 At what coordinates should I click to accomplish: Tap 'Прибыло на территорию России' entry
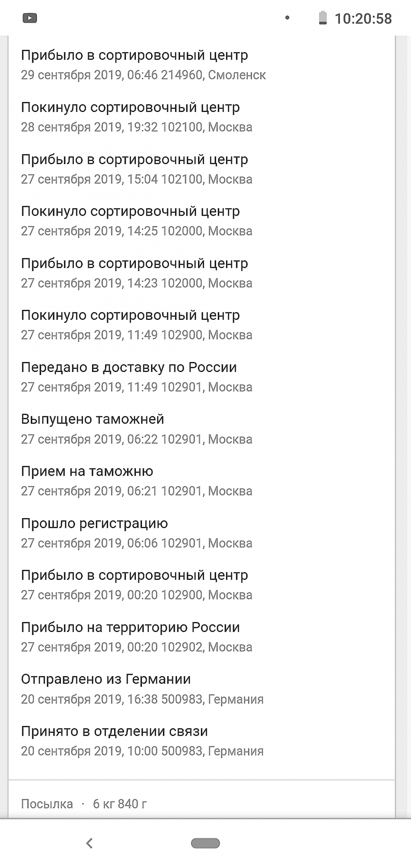[137, 637]
